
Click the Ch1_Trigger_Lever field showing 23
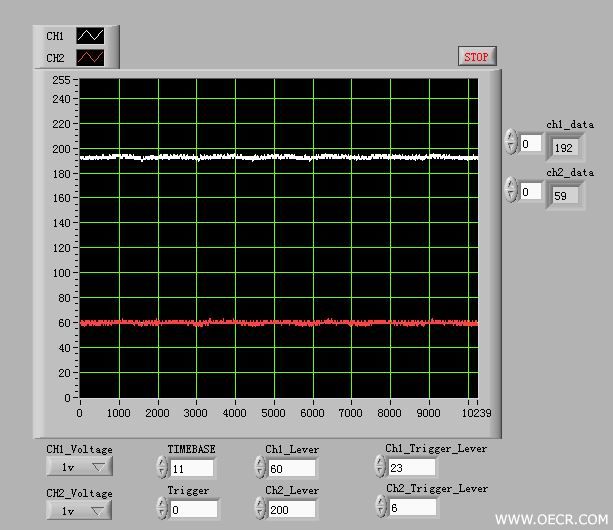[x=412, y=467]
